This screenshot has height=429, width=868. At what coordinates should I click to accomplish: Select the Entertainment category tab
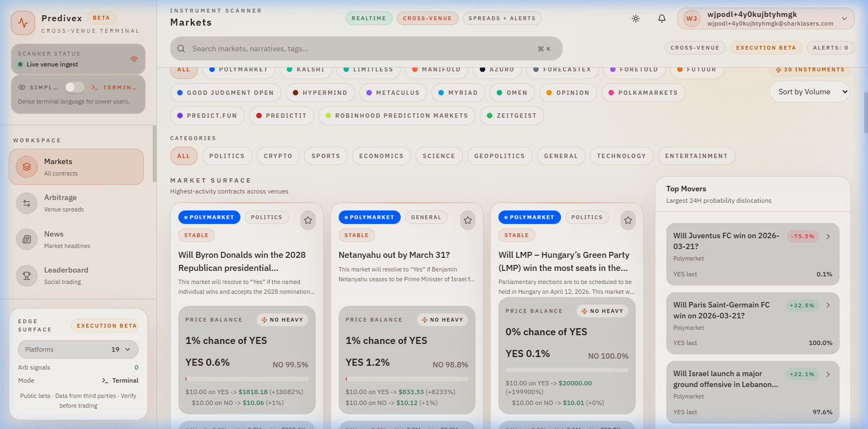(696, 156)
